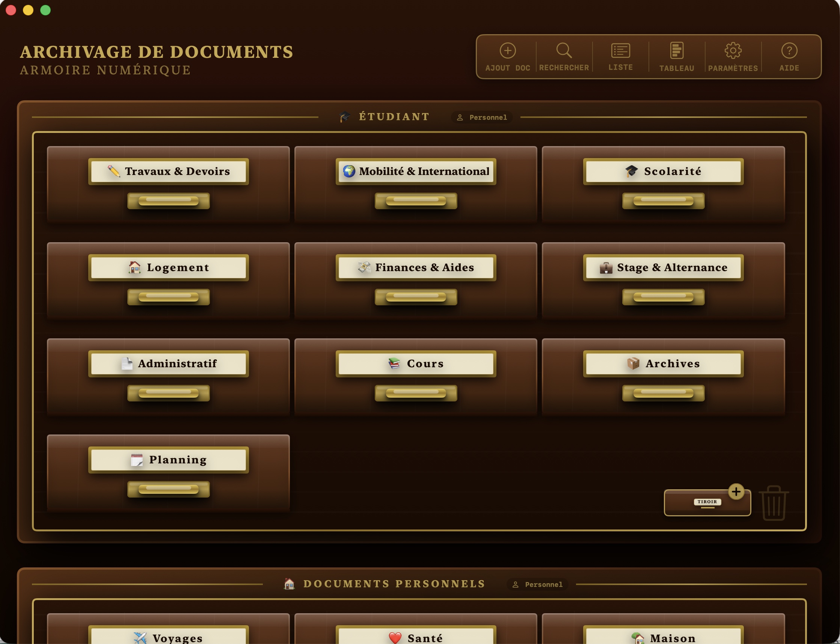Click the page icon on Administratif
Viewport: 840px width, 644px height.
pyautogui.click(x=127, y=364)
